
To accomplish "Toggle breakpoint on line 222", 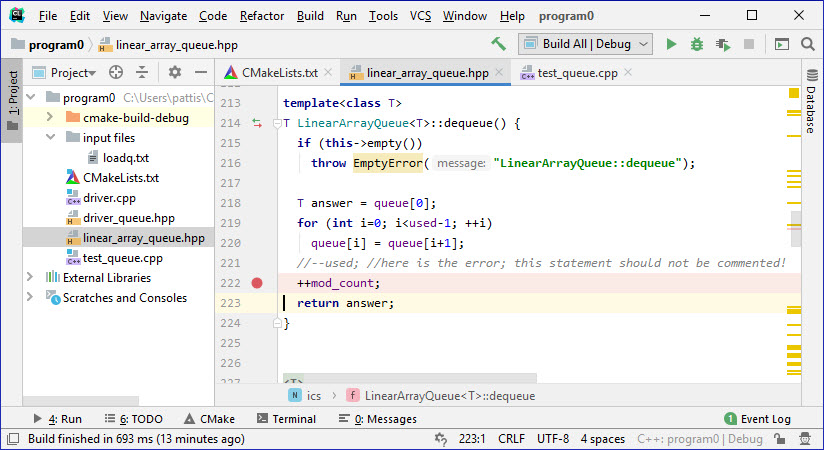I will [x=257, y=283].
